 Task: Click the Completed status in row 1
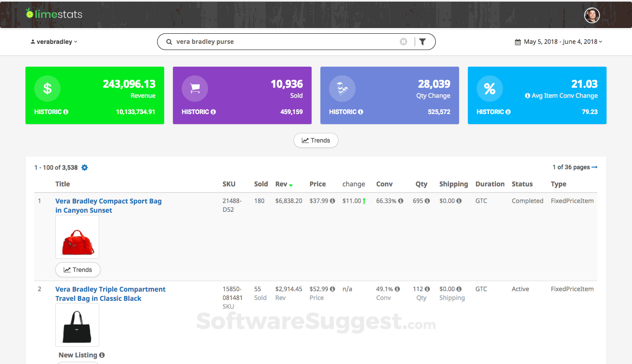[528, 201]
